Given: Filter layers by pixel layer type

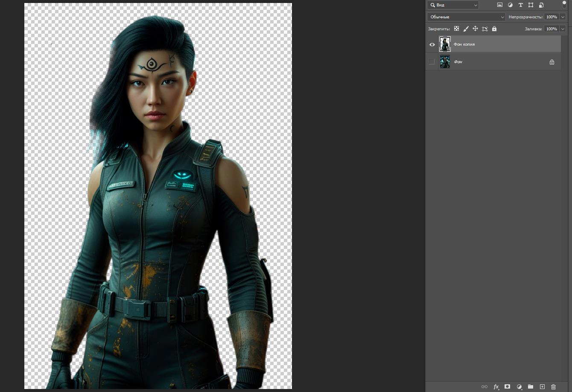Looking at the screenshot, I should pos(499,5).
